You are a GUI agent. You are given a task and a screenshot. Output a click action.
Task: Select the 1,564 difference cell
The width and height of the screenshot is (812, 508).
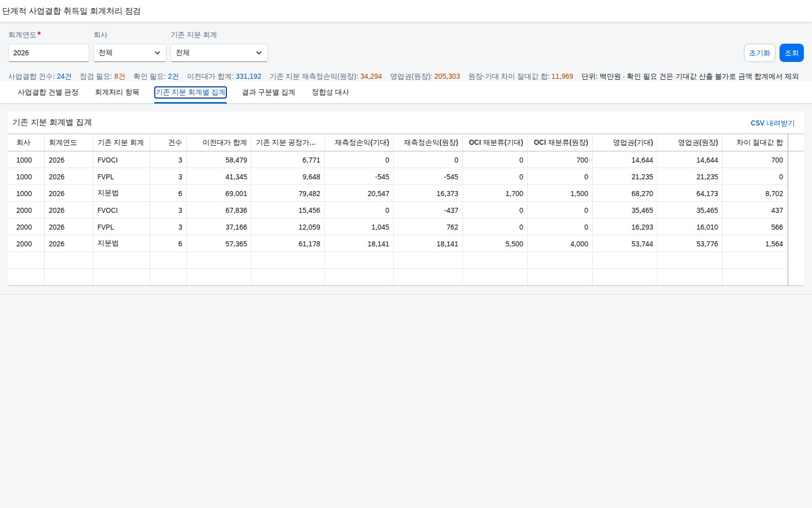755,244
